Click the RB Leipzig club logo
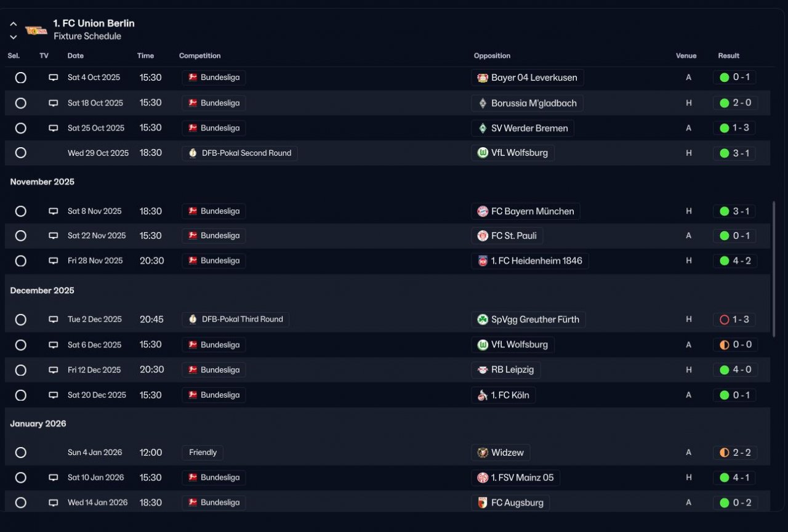This screenshot has height=532, width=788. [x=483, y=370]
